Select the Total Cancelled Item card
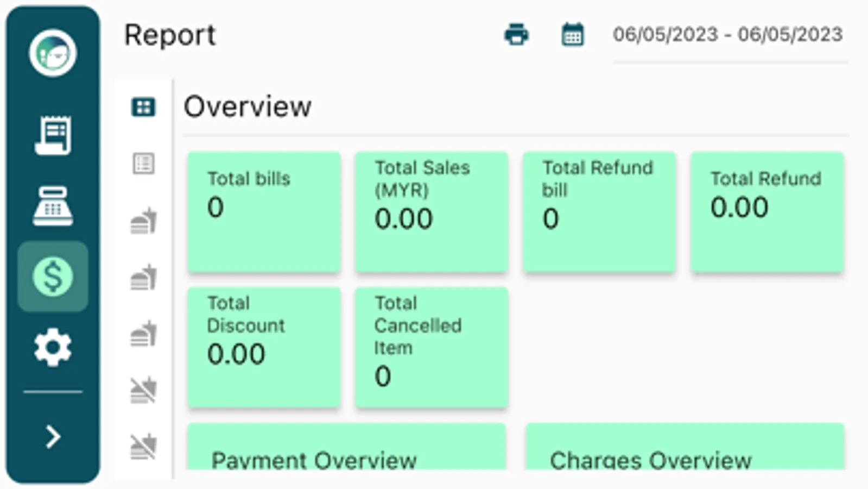This screenshot has width=868, height=489. coord(431,347)
